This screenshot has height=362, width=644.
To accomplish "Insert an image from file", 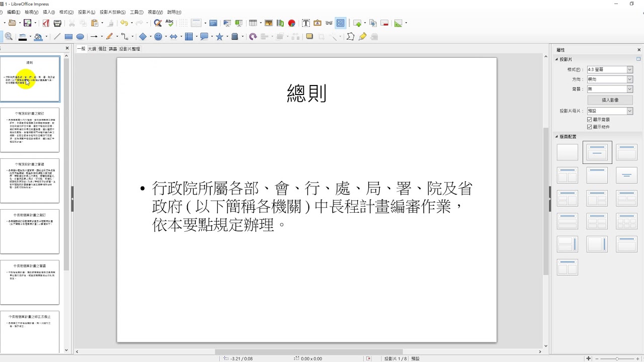I will coord(269,23).
